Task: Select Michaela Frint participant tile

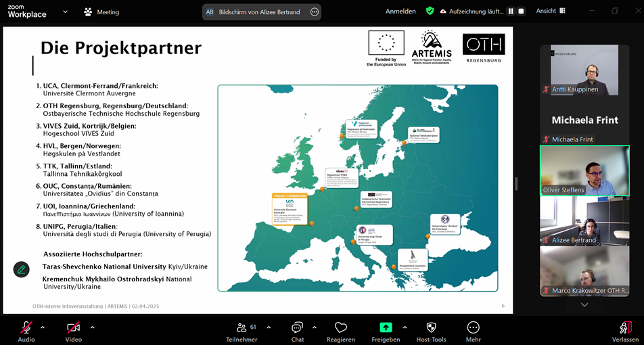Action: tap(584, 120)
